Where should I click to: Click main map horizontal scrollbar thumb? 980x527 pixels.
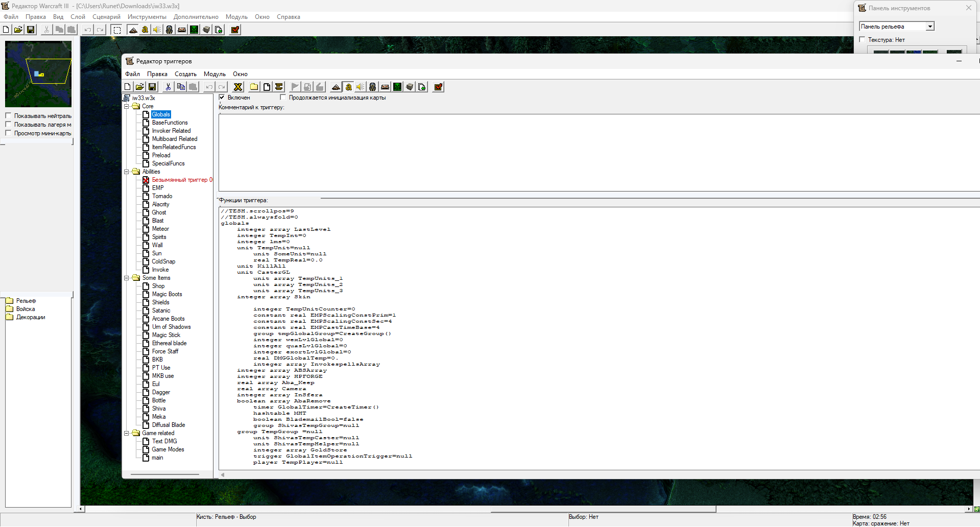pyautogui.click(x=603, y=509)
